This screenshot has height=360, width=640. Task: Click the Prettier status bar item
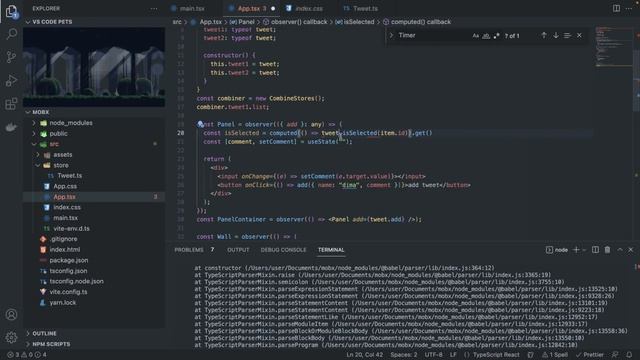589,355
